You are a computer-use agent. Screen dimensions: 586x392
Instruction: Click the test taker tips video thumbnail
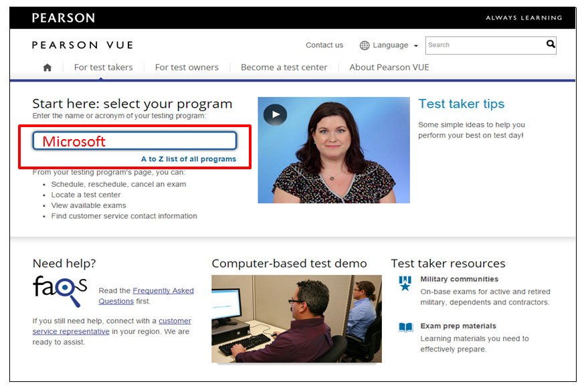click(334, 150)
